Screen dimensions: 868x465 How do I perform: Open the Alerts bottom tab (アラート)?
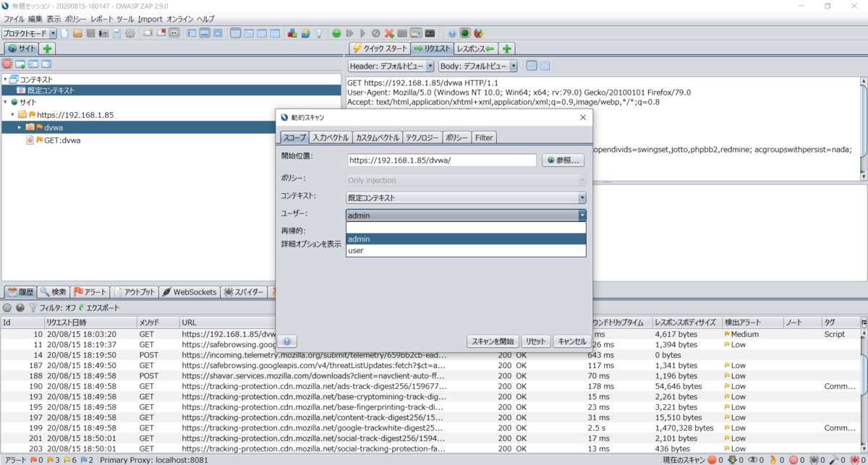pos(90,292)
